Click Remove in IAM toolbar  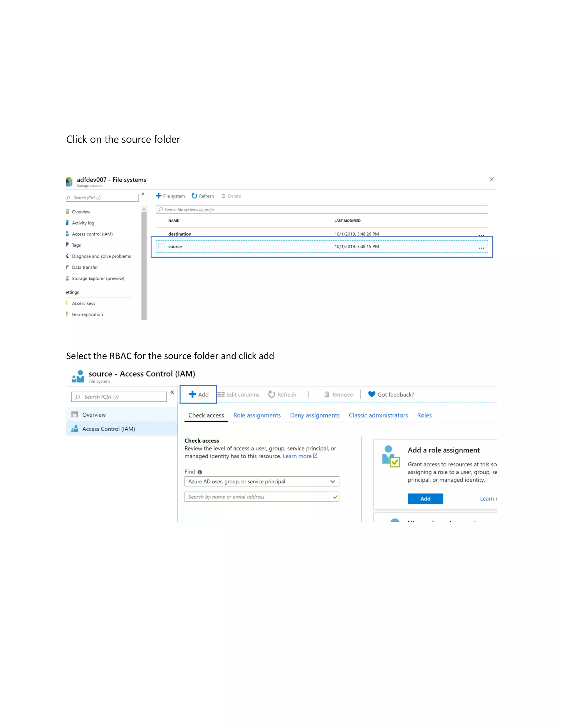[338, 395]
